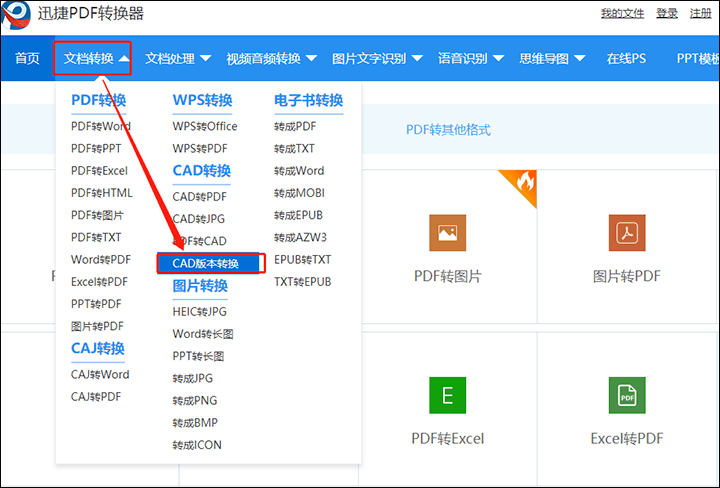This screenshot has width=720, height=488.
Task: Choose 转成PDF under 电子书转换
Action: 295,126
